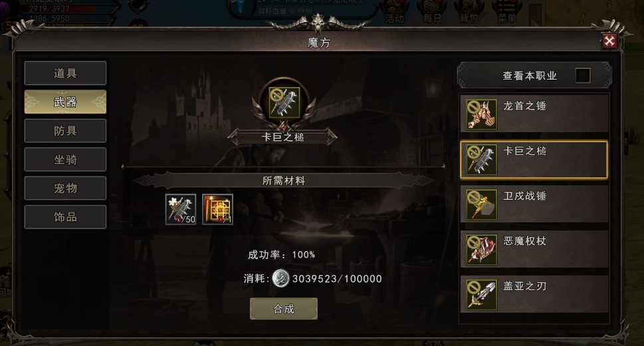Select the 盖亚之刃 list entry
The width and height of the screenshot is (644, 346).
click(534, 294)
